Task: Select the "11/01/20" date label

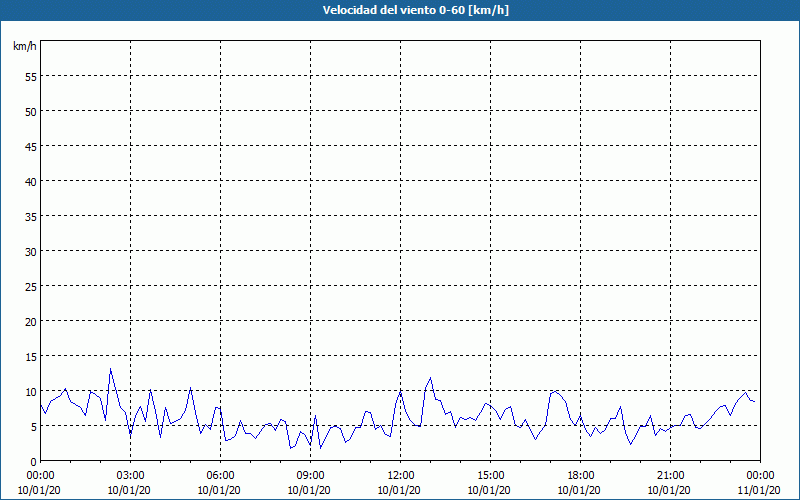Action: [759, 490]
